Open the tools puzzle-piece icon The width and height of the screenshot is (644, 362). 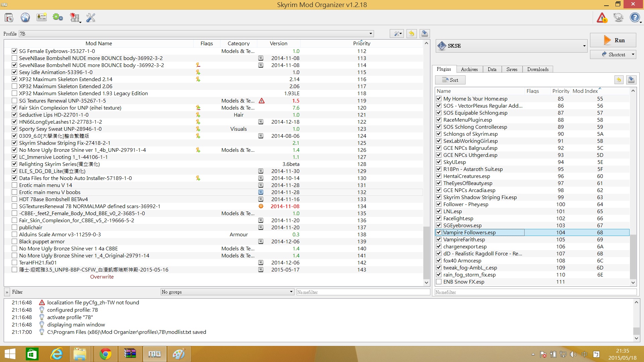(74, 17)
